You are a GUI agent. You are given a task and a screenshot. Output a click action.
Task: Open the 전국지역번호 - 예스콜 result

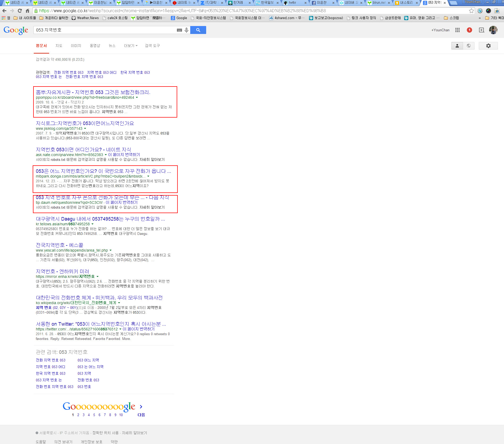pyautogui.click(x=60, y=245)
